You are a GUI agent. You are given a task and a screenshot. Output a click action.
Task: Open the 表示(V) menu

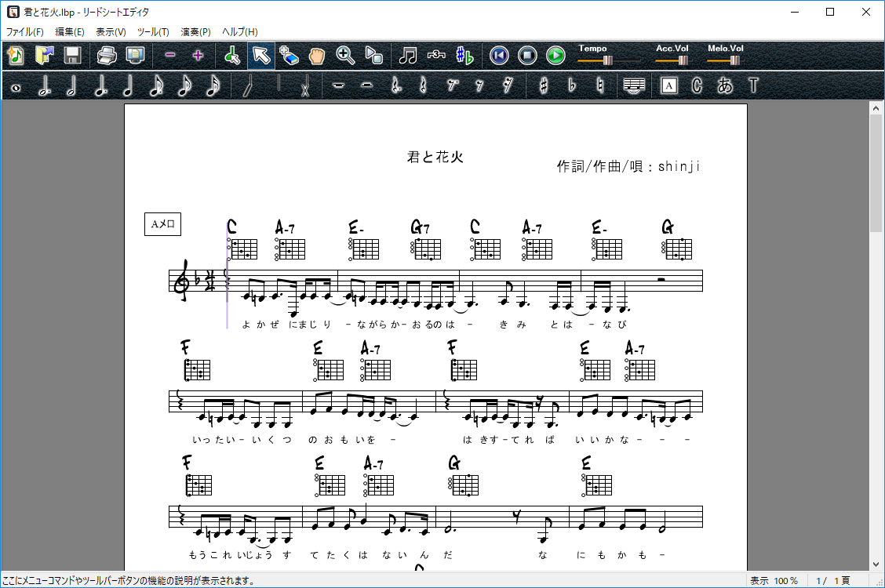point(111,31)
